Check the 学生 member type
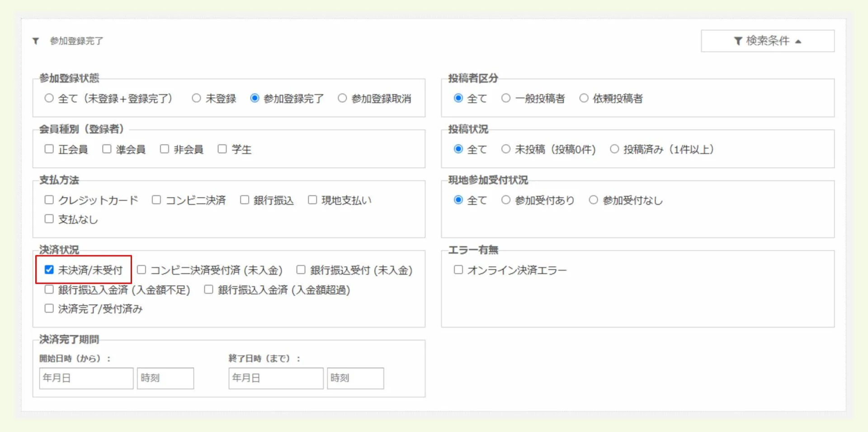868x432 pixels. coord(222,148)
